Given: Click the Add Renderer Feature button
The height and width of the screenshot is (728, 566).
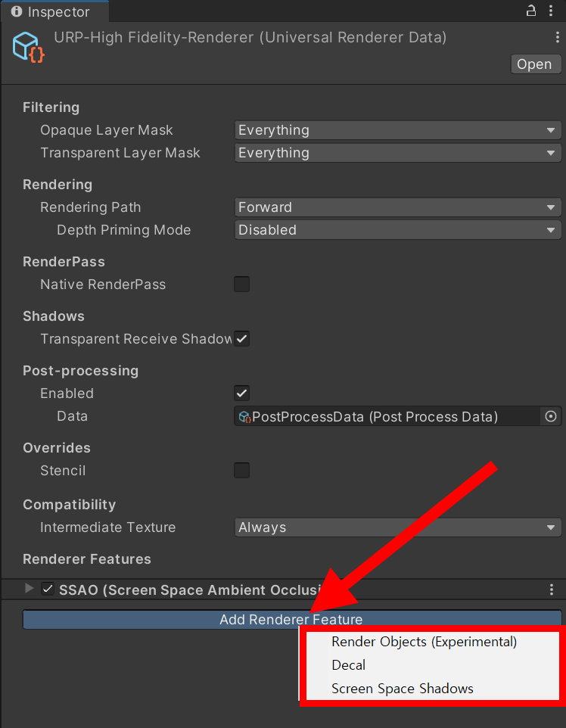Looking at the screenshot, I should pos(292,619).
